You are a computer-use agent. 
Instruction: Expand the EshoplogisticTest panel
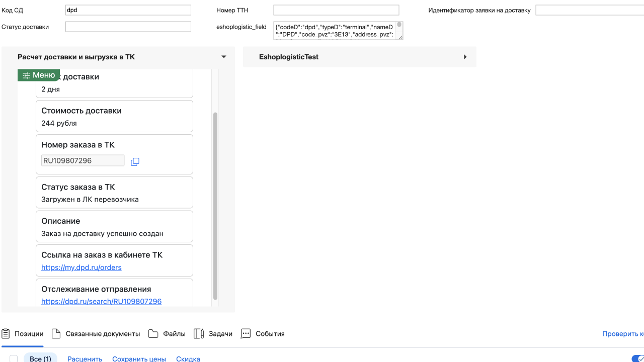coord(465,57)
